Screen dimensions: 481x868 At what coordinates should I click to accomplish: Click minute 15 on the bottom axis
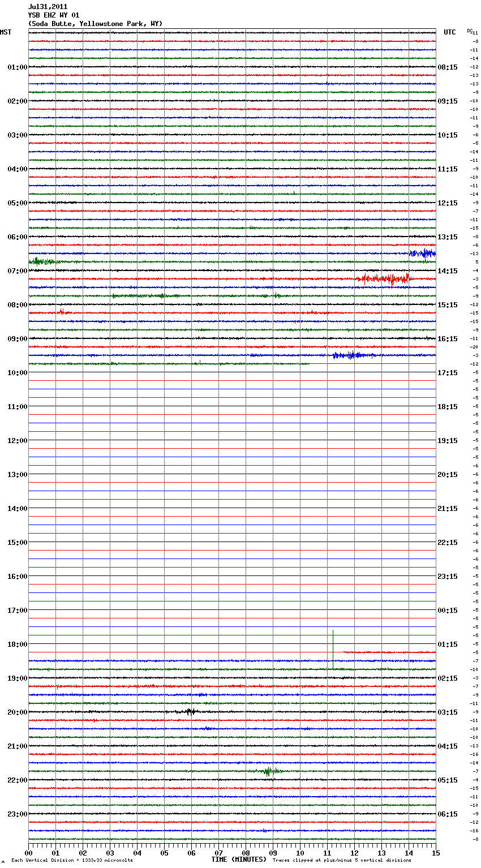point(436,853)
